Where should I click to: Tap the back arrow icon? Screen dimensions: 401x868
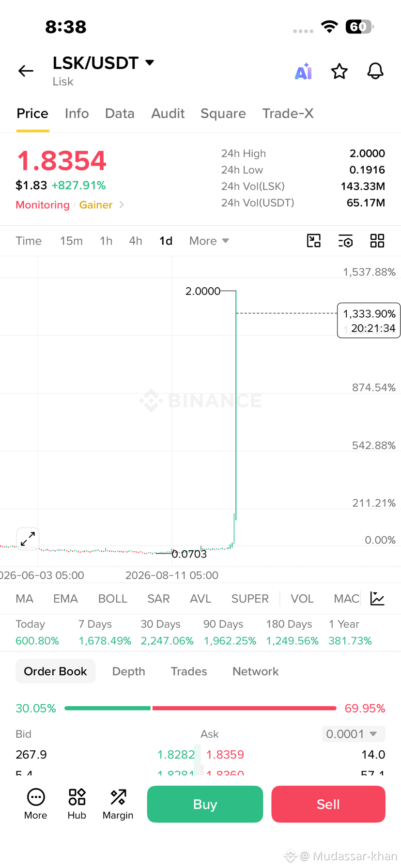(26, 71)
